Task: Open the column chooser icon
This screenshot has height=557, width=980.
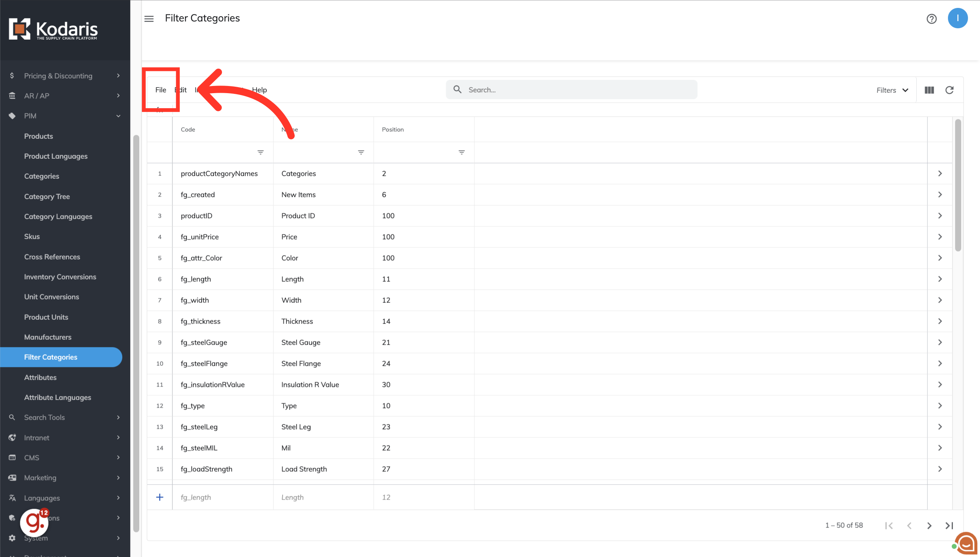Action: tap(929, 90)
